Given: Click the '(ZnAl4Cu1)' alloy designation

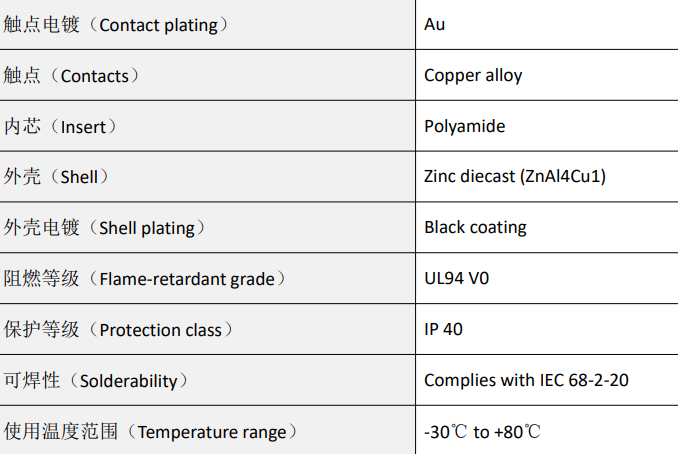Looking at the screenshot, I should click(x=563, y=177).
